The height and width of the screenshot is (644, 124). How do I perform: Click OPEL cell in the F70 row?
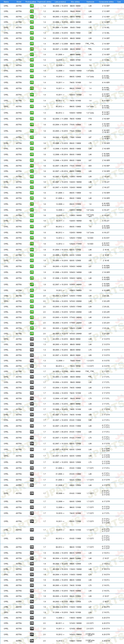tap(6, 119)
